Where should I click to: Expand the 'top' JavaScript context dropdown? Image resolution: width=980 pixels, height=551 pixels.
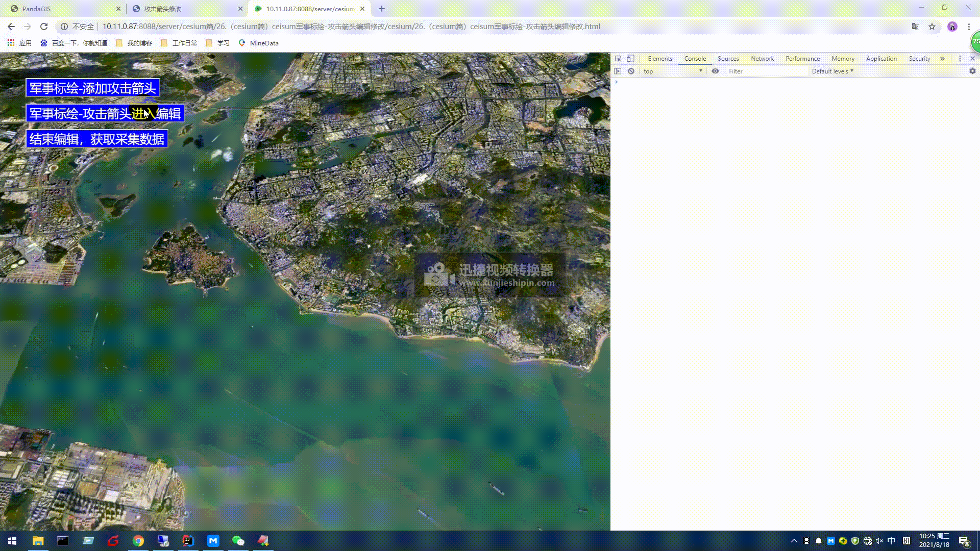coord(673,71)
